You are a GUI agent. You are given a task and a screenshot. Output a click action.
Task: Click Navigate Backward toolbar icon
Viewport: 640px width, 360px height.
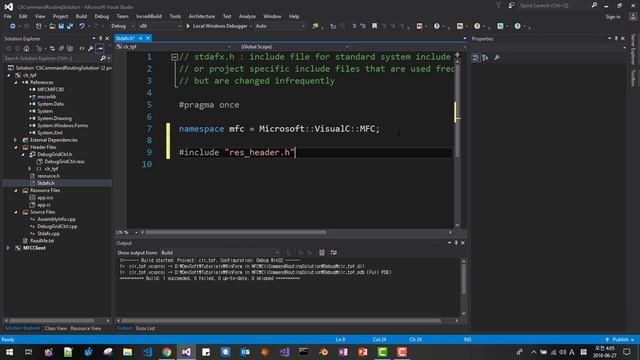point(13,26)
